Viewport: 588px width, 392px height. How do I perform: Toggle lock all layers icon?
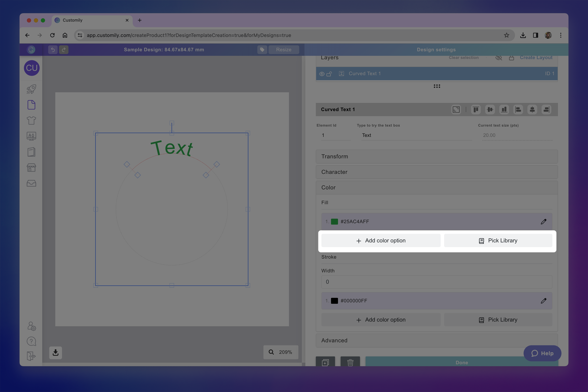click(x=511, y=58)
